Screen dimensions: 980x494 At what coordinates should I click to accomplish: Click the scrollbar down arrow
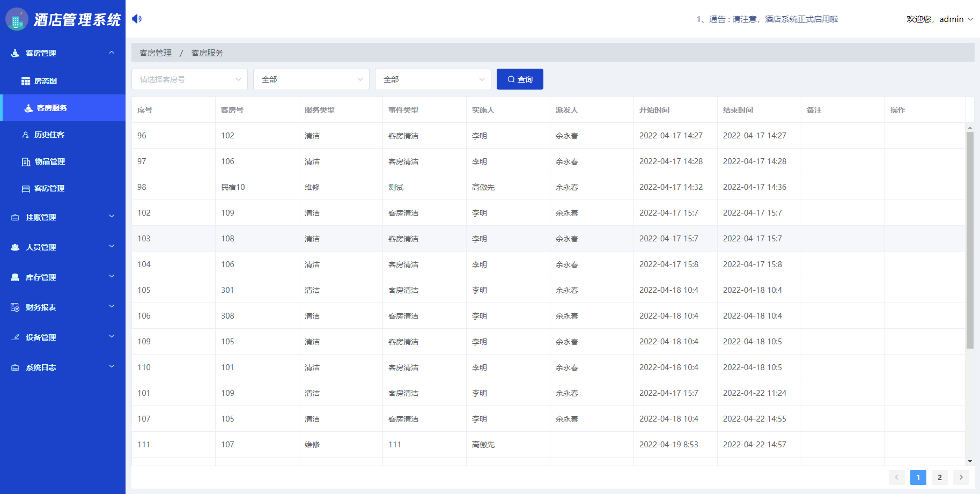(x=970, y=461)
